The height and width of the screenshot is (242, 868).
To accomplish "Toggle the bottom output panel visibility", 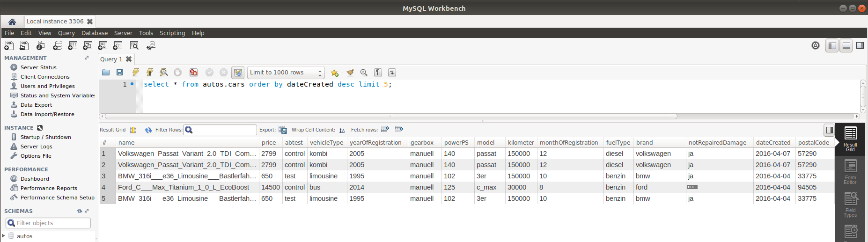I will pos(846,46).
